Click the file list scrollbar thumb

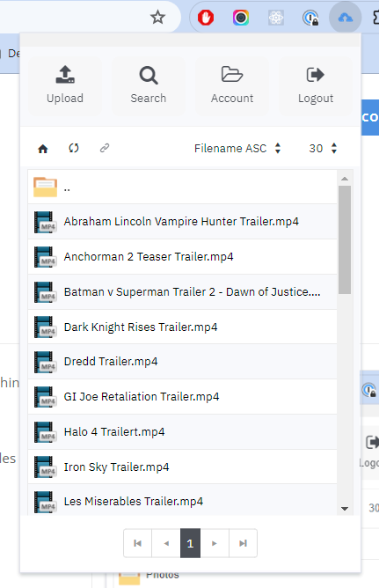click(345, 240)
